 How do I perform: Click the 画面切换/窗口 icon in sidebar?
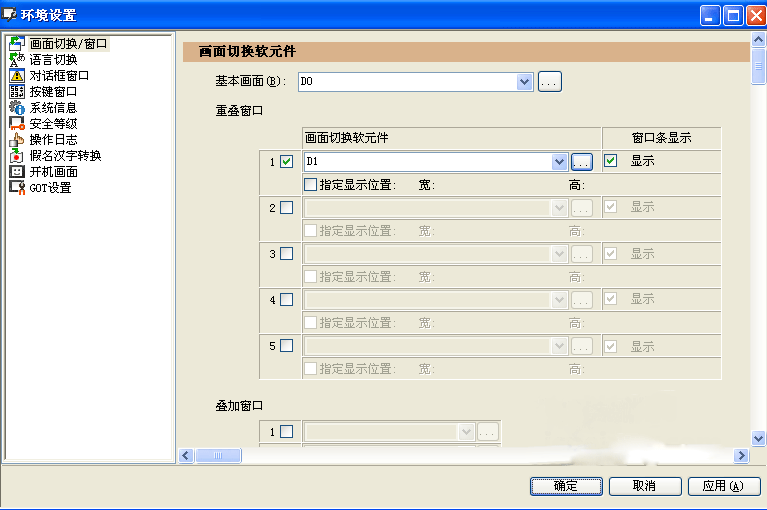16,44
